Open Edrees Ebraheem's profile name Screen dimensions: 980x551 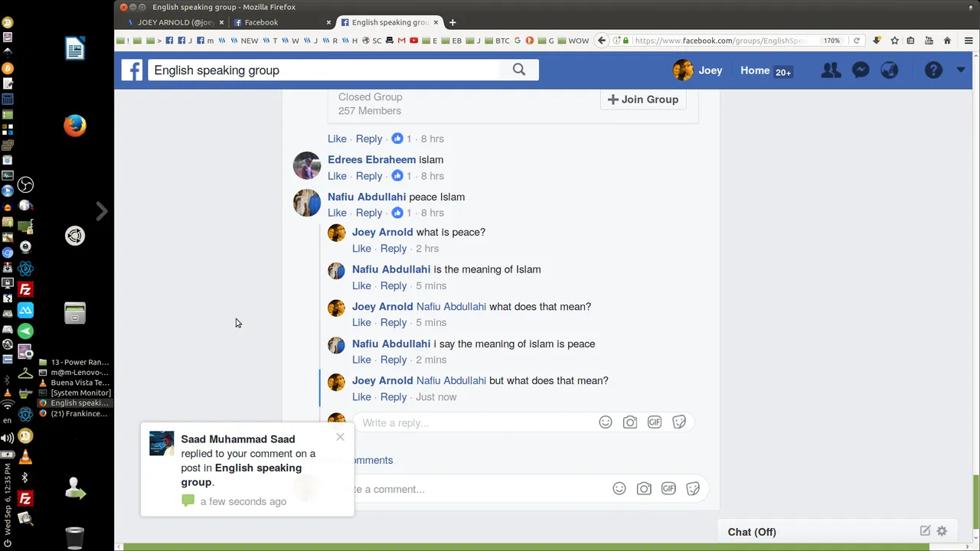(372, 160)
